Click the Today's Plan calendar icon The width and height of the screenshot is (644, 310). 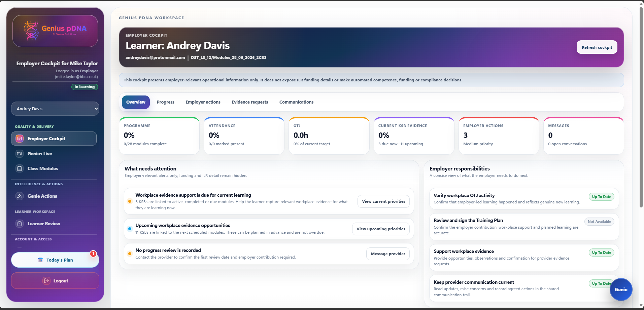click(40, 260)
